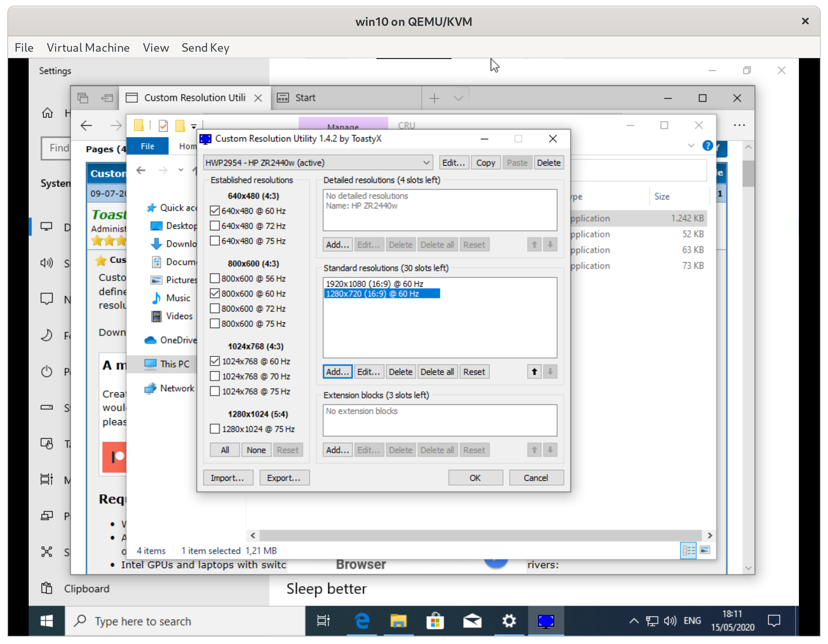
Task: Click None to uncheck established resolutions
Action: click(256, 450)
